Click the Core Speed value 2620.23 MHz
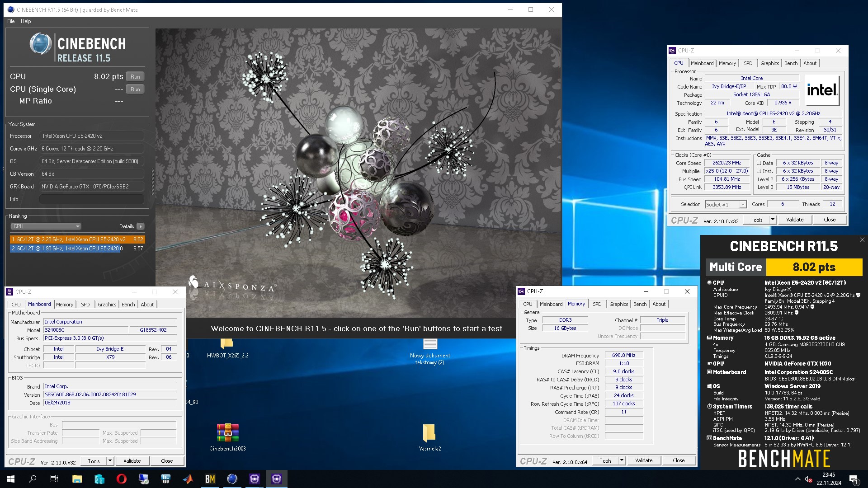868x488 pixels. pos(726,163)
